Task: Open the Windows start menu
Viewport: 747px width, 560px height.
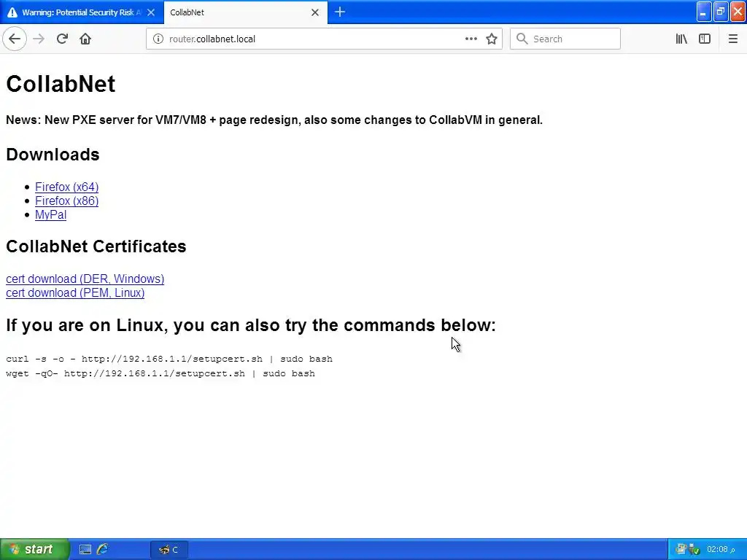Action: pos(34,549)
